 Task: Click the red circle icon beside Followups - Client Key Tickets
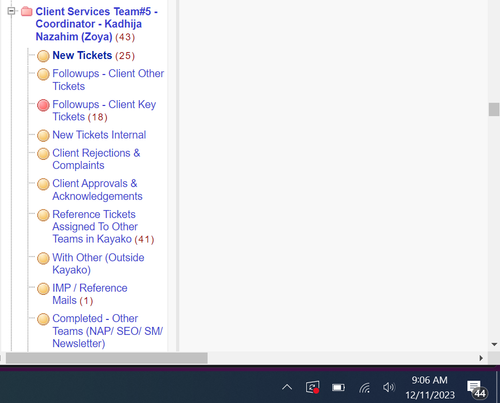coord(43,105)
